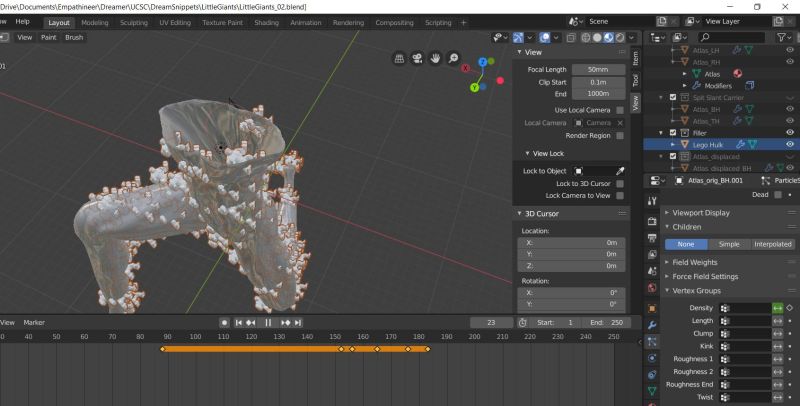Select Simple children type
Screen dimensions: 800x406
pos(729,244)
